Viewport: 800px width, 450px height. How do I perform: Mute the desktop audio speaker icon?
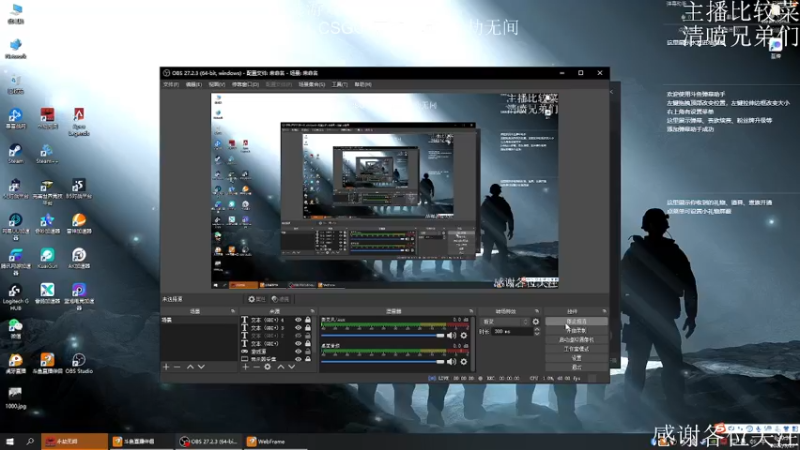[452, 361]
